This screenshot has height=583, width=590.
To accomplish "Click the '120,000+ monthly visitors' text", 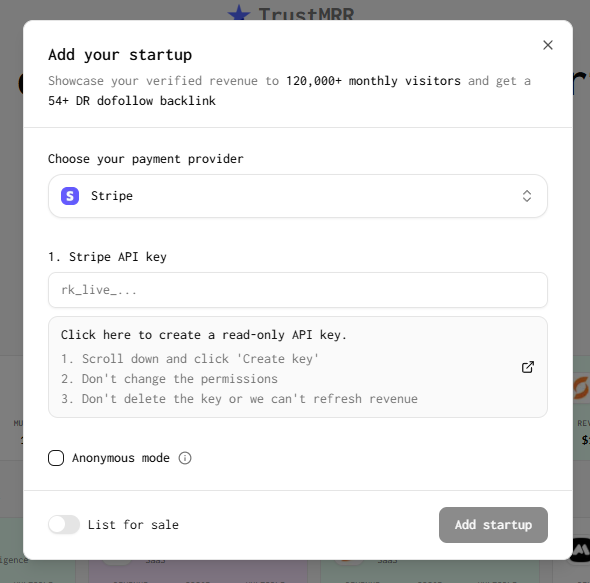I will click(373, 81).
